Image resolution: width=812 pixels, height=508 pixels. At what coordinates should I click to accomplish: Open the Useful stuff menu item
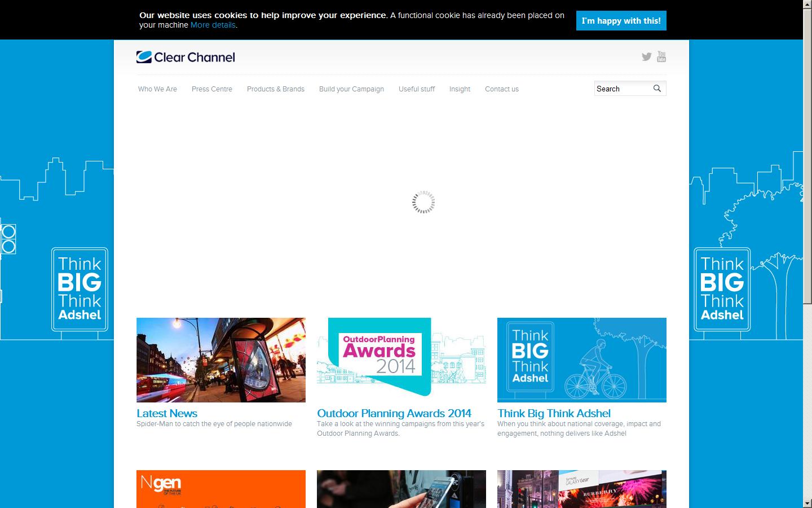tap(417, 89)
